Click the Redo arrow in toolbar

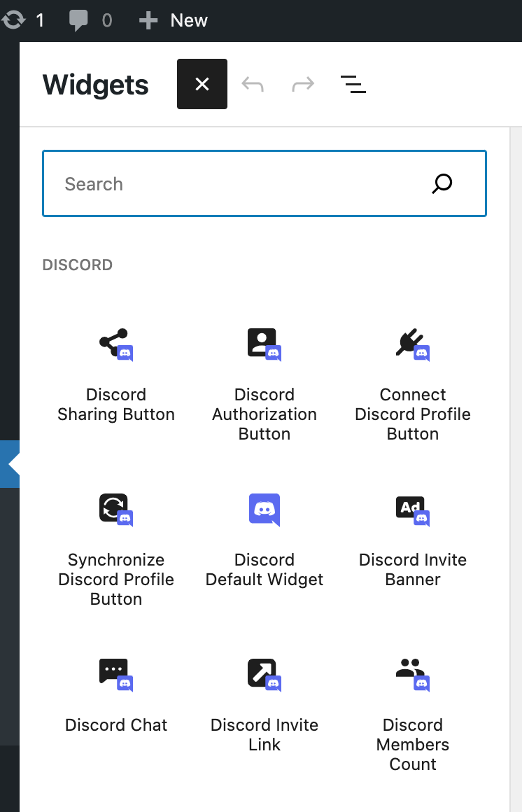tap(303, 85)
